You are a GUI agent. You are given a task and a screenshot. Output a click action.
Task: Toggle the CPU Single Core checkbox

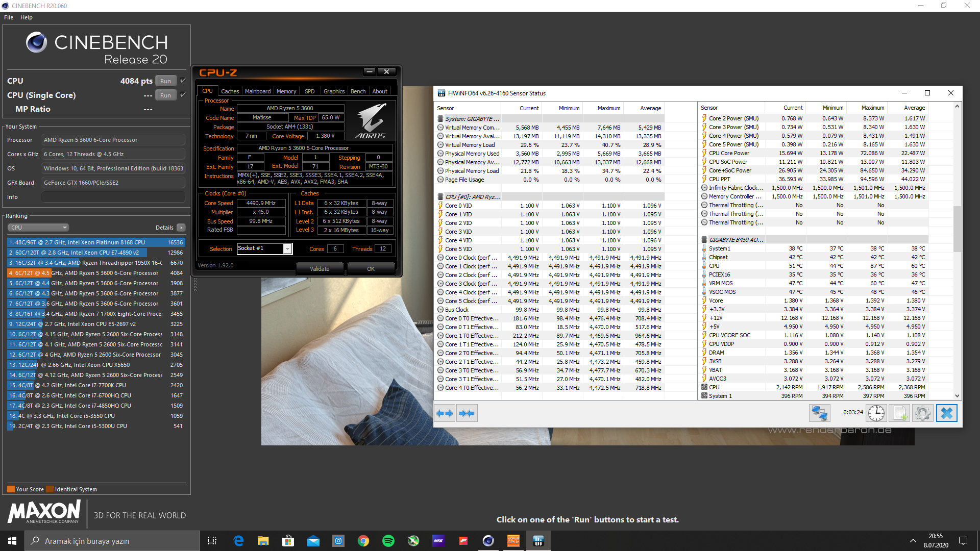point(183,95)
